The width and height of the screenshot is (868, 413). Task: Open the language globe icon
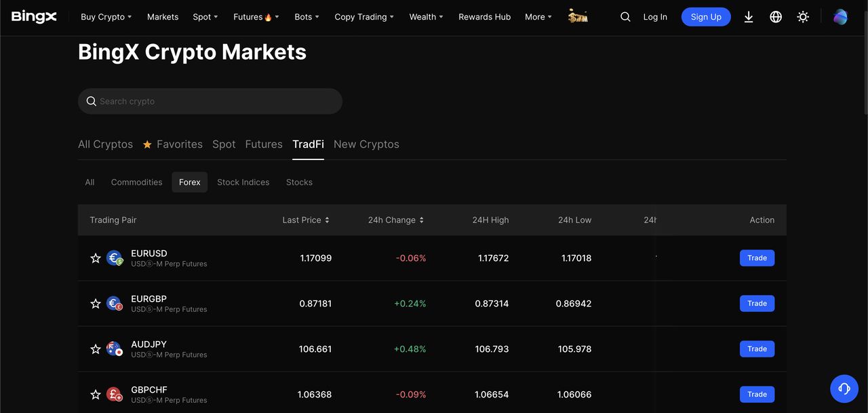coord(776,17)
